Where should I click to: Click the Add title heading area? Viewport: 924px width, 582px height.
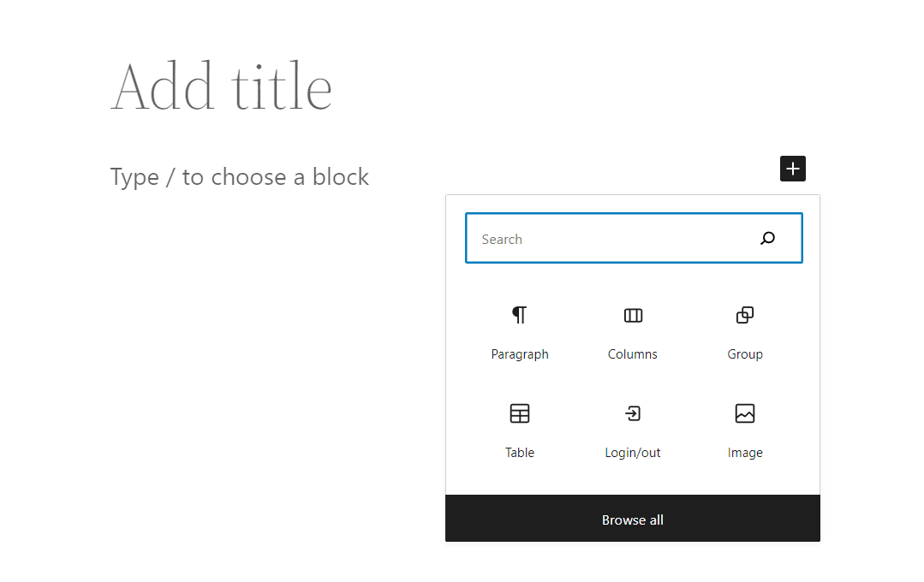tap(221, 86)
